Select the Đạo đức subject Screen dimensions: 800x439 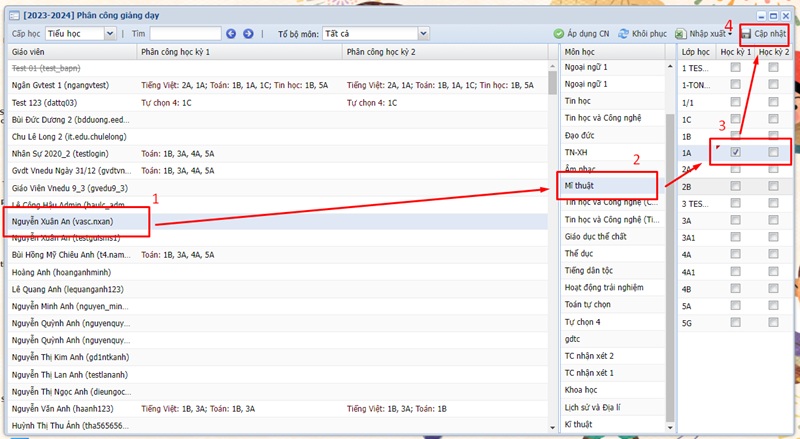(x=579, y=135)
